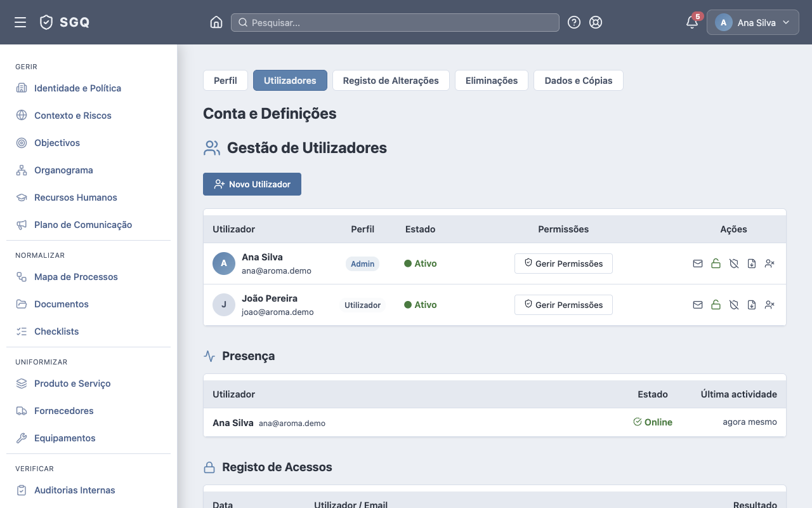Click the green unlock icon for João Pereira
Image resolution: width=812 pixels, height=508 pixels.
pyautogui.click(x=716, y=305)
